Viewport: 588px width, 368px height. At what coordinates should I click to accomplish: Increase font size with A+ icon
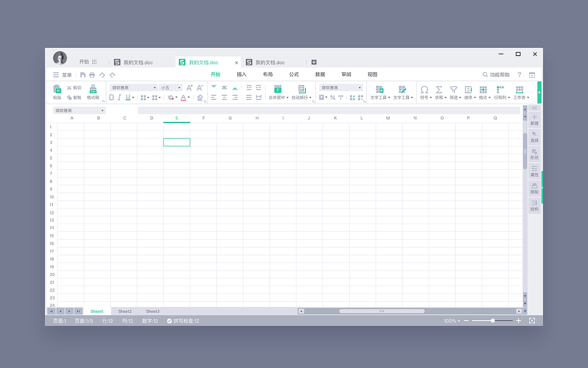pyautogui.click(x=189, y=87)
